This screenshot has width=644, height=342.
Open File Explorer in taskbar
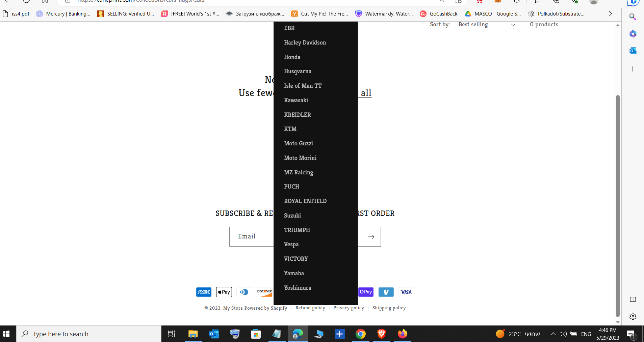pos(193,334)
